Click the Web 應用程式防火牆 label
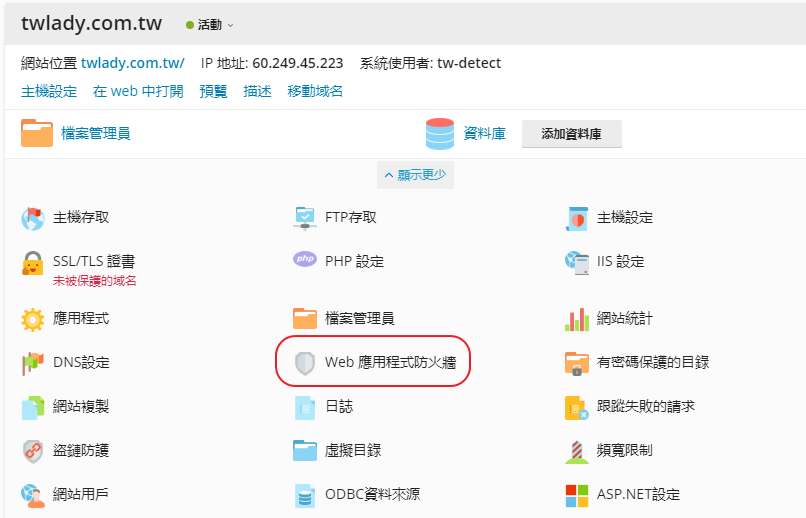This screenshot has height=518, width=806. (x=391, y=362)
